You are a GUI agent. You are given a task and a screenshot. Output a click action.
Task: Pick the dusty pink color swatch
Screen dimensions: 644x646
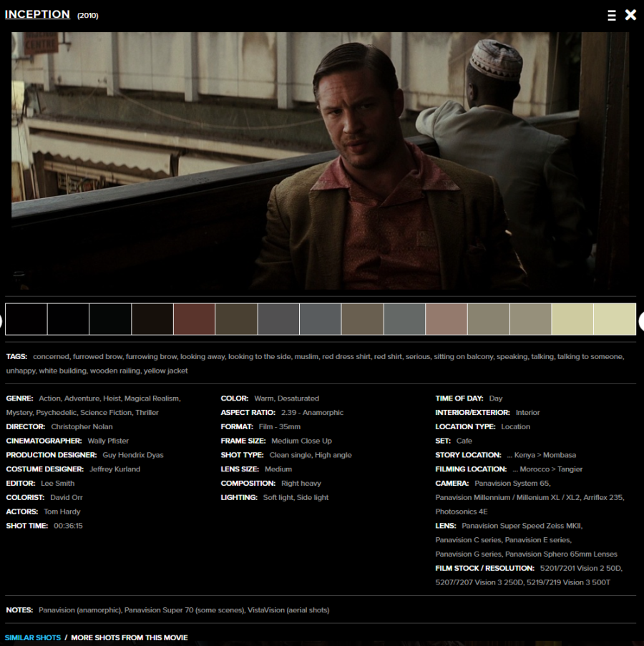click(x=447, y=319)
